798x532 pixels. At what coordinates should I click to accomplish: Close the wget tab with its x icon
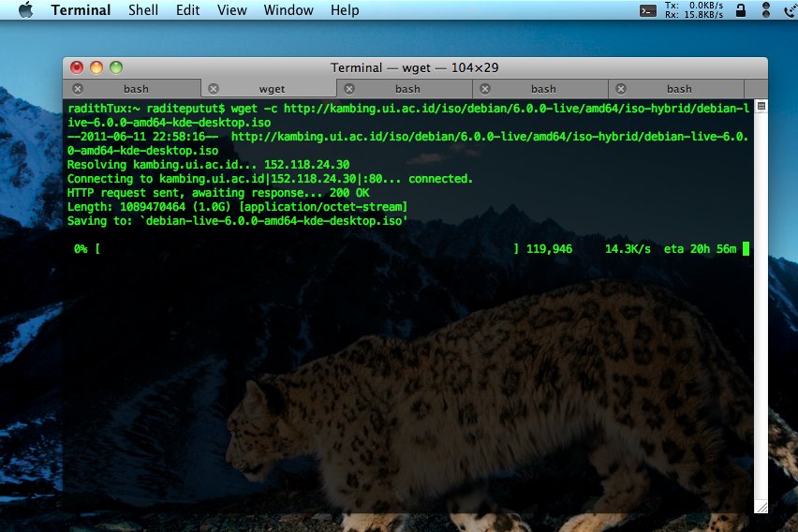pos(214,89)
